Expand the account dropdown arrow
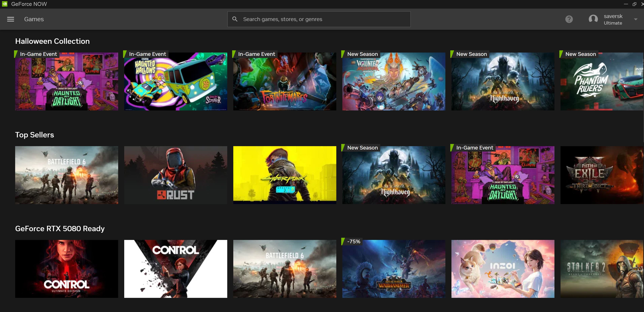644x312 pixels. [636, 19]
